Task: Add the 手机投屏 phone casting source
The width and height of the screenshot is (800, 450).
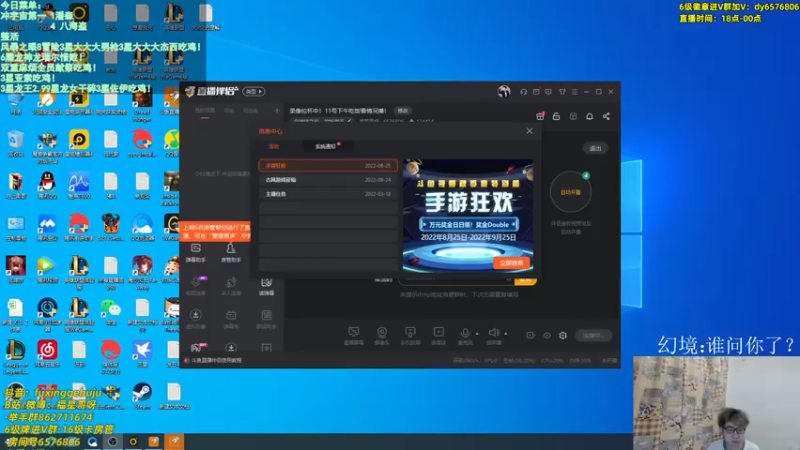Action: coord(410,336)
